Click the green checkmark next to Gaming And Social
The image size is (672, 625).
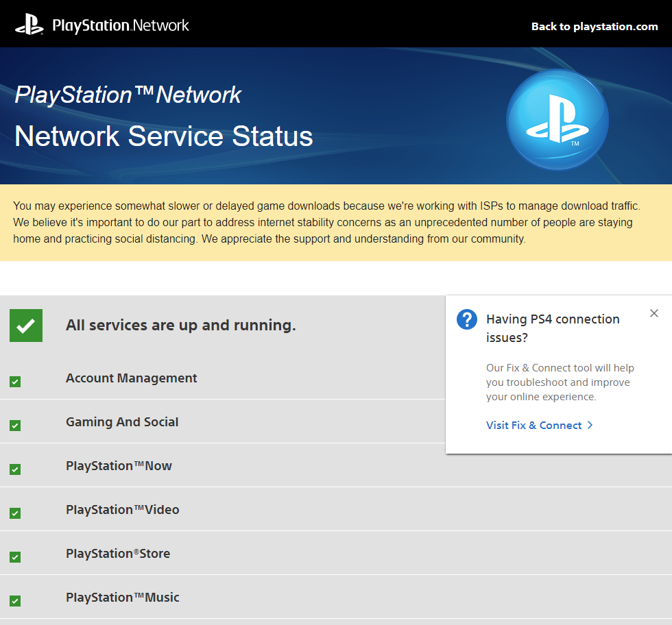click(x=15, y=426)
